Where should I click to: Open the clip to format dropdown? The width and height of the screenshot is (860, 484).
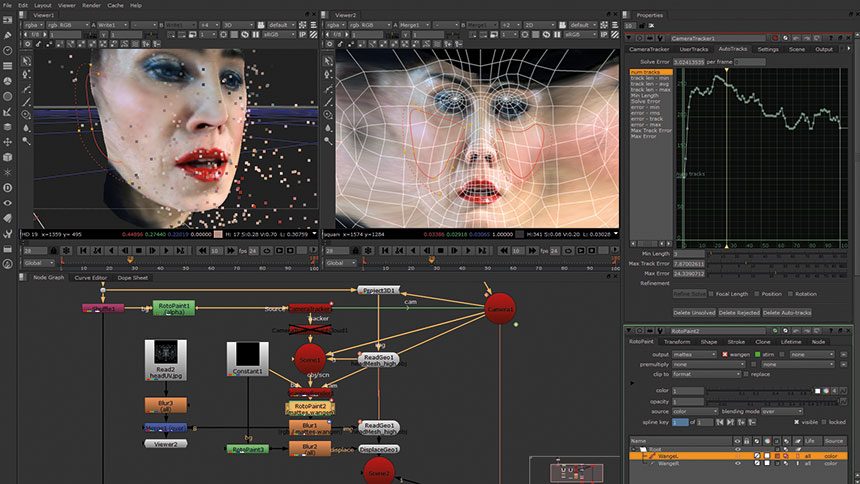705,374
